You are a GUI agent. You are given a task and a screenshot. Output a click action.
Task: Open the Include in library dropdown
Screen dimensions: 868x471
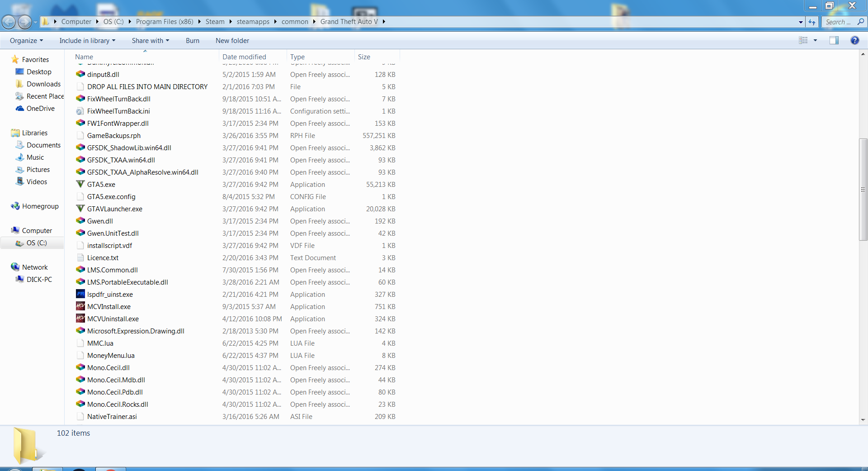[87, 40]
